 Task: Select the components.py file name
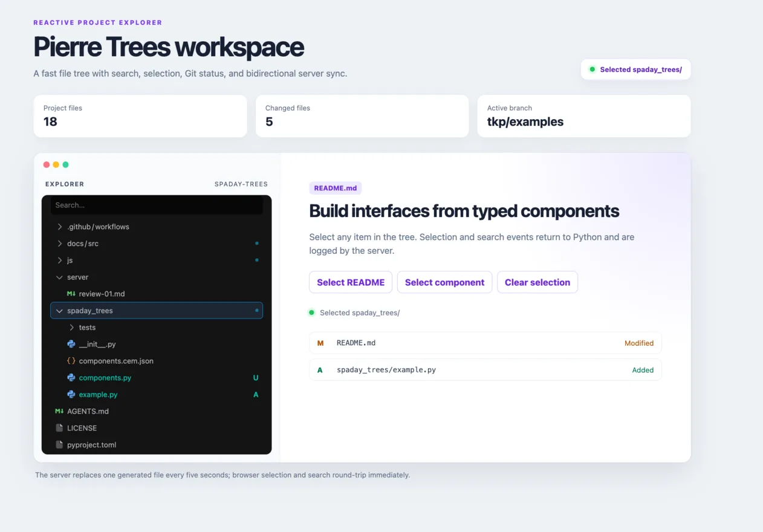pos(105,378)
